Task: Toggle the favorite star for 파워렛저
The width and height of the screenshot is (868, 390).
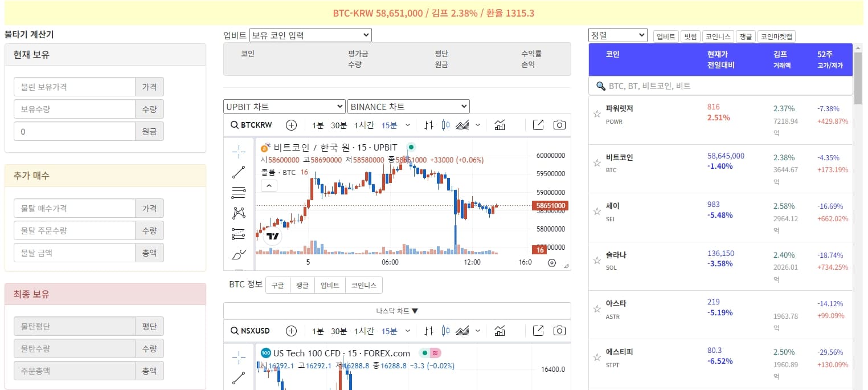Action: click(596, 113)
